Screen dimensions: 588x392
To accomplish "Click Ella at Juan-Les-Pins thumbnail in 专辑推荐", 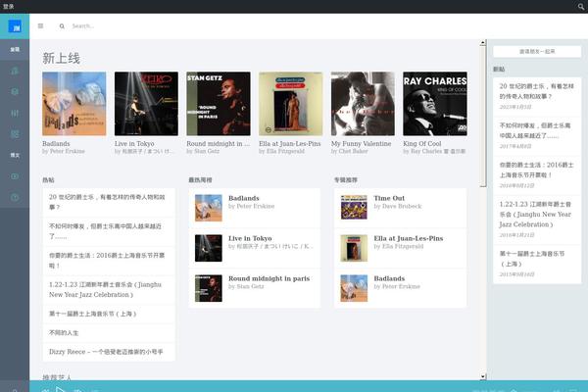I will 354,248.
